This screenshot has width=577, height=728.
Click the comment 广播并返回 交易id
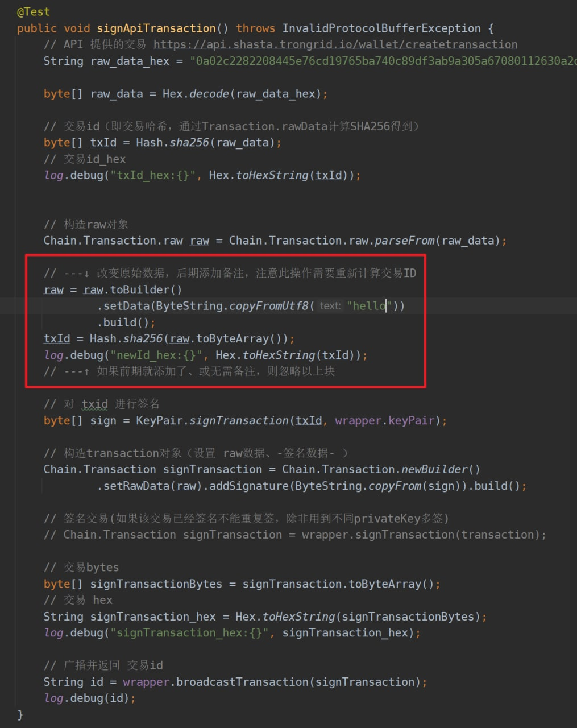103,665
